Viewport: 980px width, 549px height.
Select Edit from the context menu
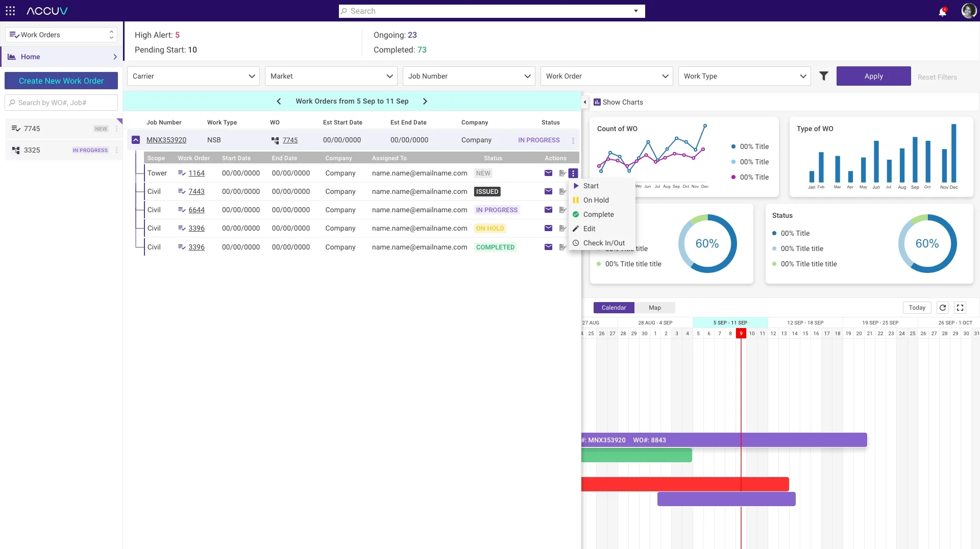602,229
